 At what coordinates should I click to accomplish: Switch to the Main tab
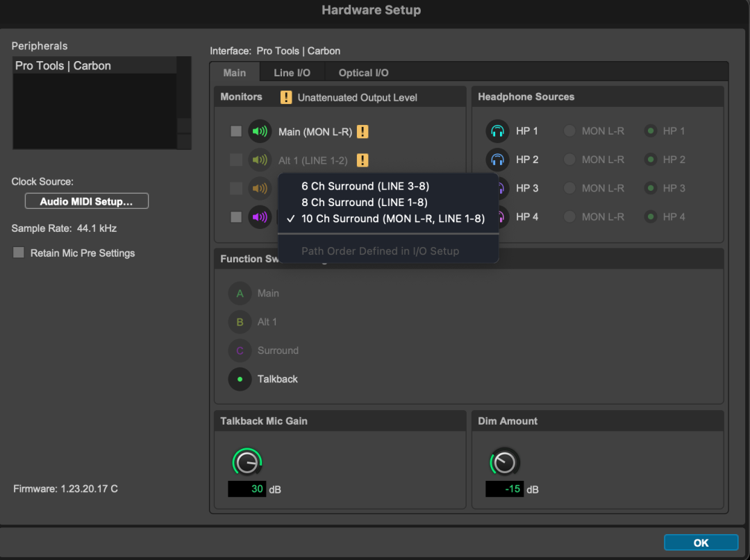tap(235, 73)
